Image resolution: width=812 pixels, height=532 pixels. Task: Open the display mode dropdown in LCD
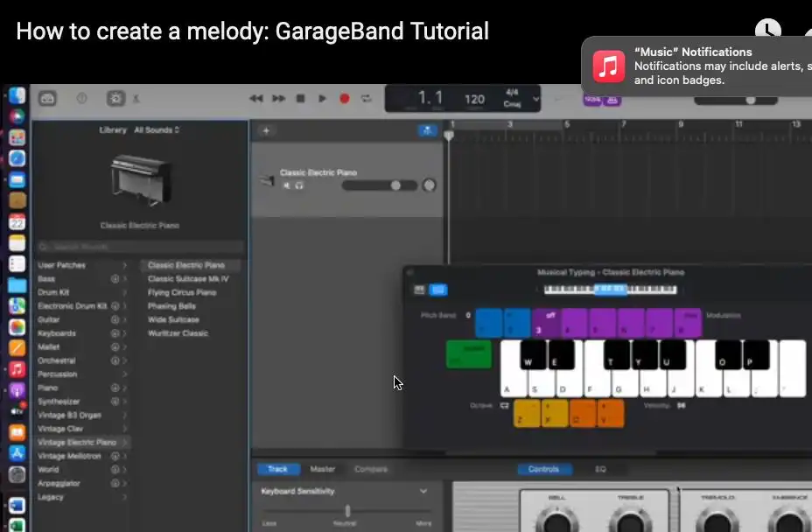point(536,98)
